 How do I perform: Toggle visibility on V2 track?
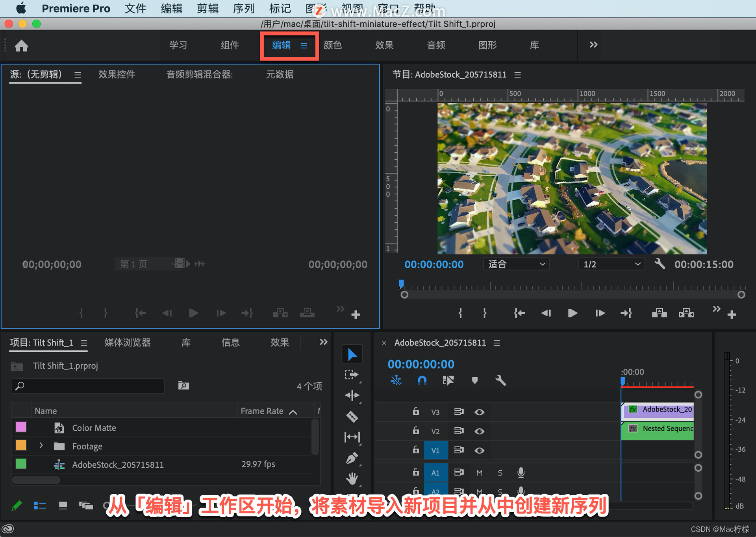(479, 431)
